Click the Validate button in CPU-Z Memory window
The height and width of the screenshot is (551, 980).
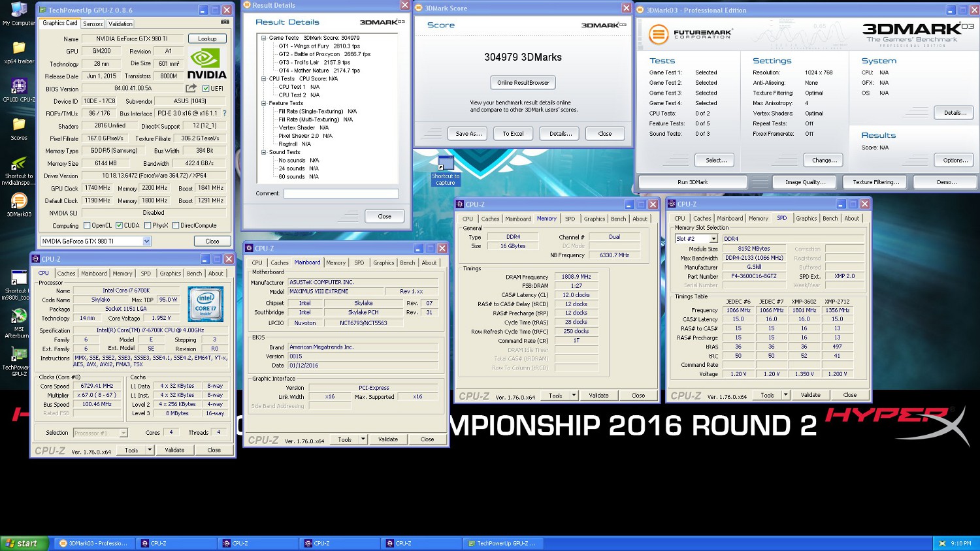(598, 395)
